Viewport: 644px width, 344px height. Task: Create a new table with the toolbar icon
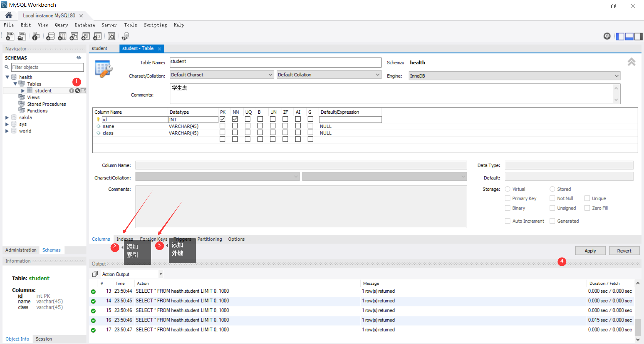(62, 36)
